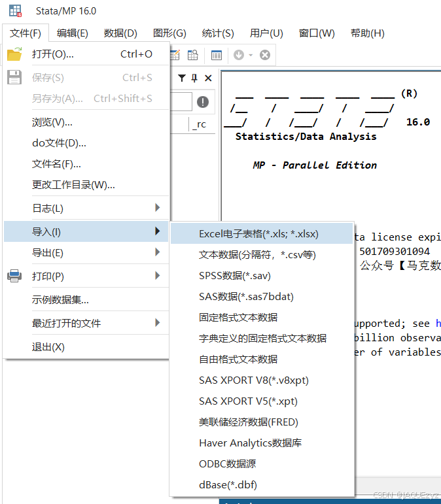Click the exclamation mark icon beside the filter box
The width and height of the screenshot is (441, 504).
point(203,102)
